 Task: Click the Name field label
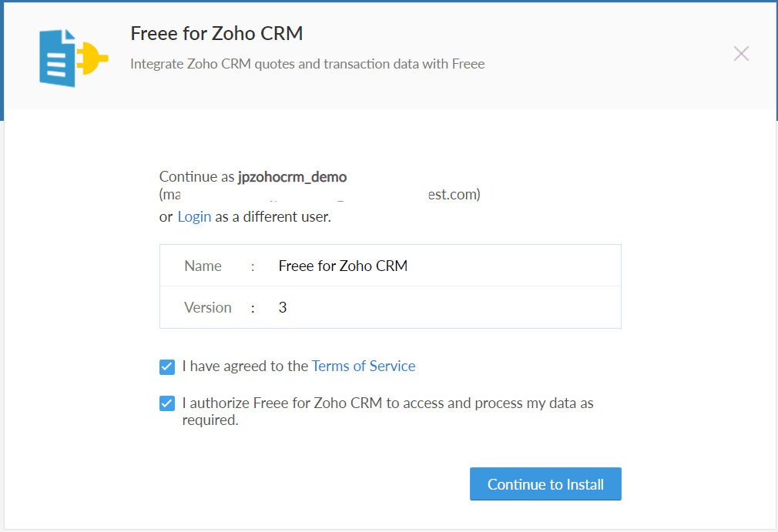[x=203, y=266]
